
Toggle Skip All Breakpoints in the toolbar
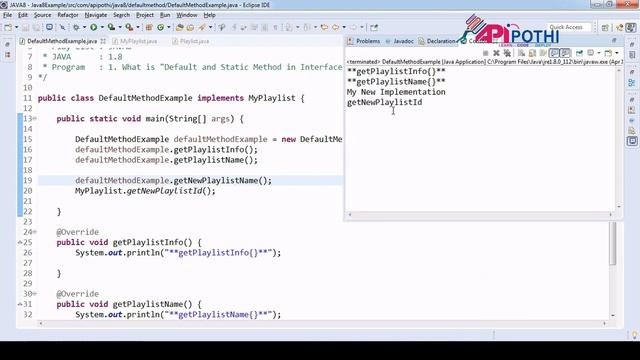(x=62, y=27)
